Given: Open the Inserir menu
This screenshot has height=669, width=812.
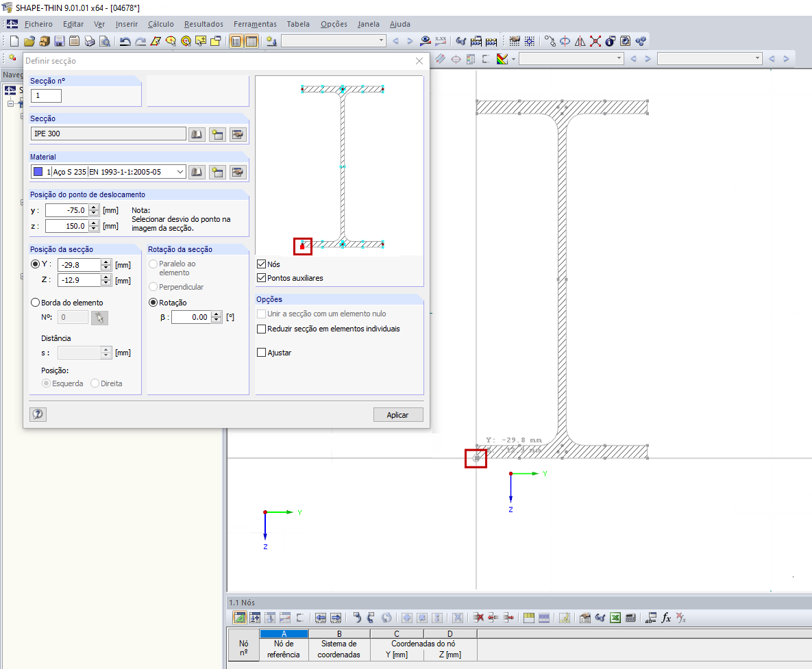Looking at the screenshot, I should [x=126, y=24].
